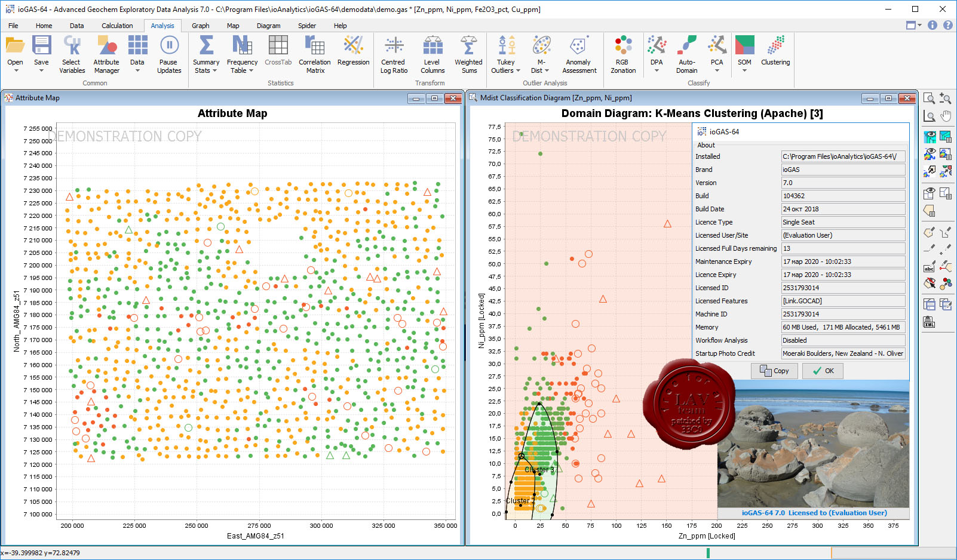Open the Map ribbon tab

(x=233, y=26)
